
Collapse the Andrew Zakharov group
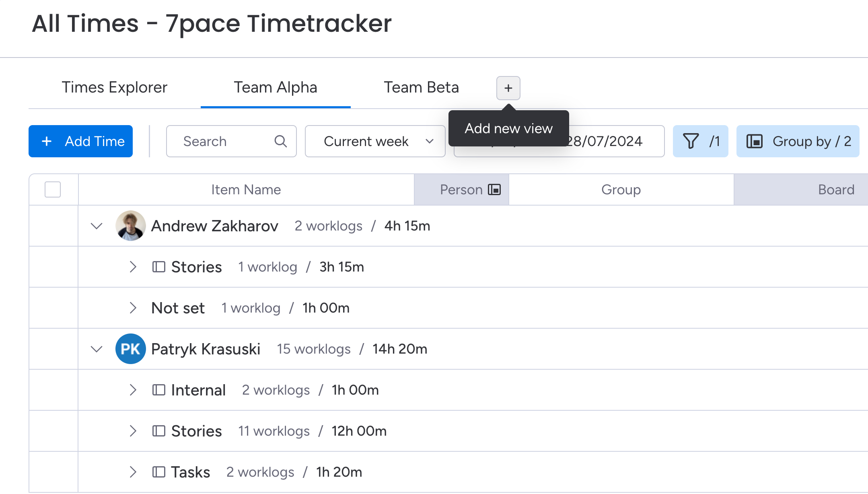[97, 226]
